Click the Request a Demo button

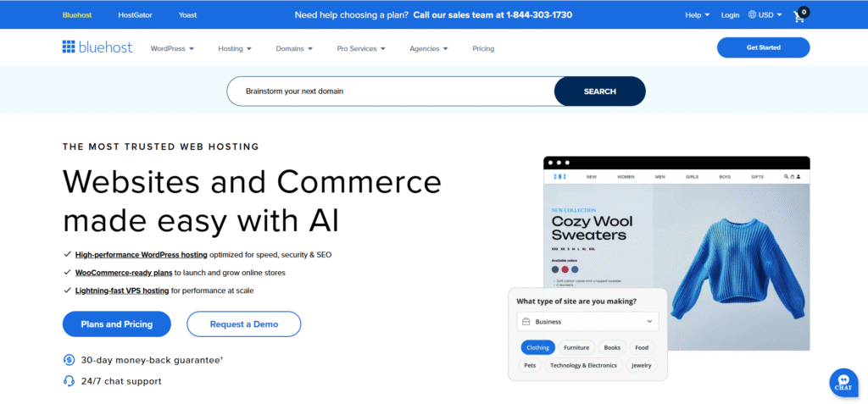243,324
